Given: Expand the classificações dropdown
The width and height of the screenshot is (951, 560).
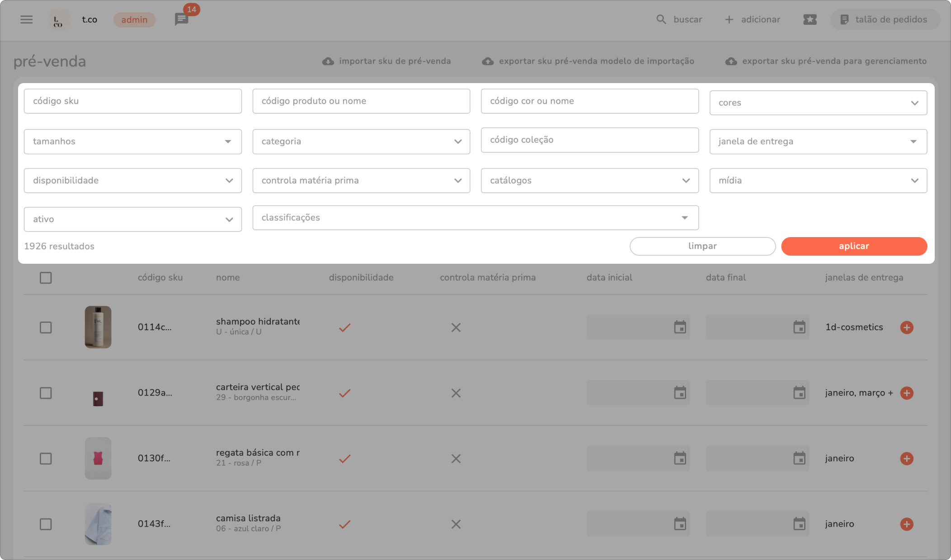Looking at the screenshot, I should 475,218.
